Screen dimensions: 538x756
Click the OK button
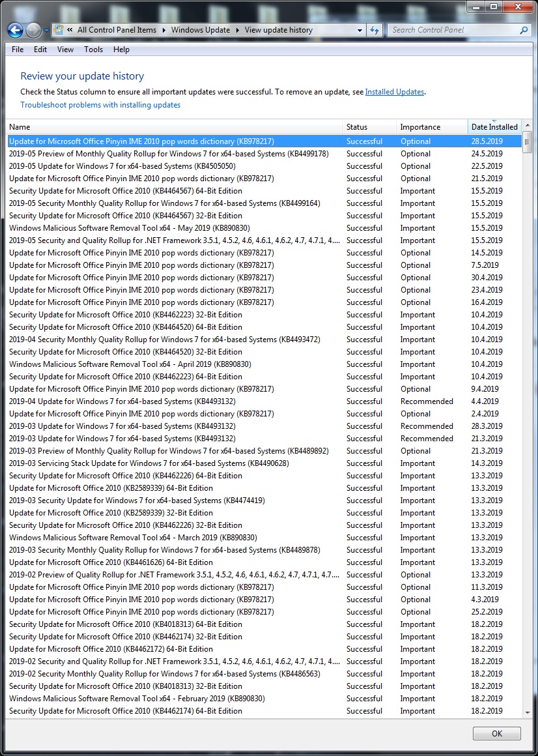tap(496, 733)
